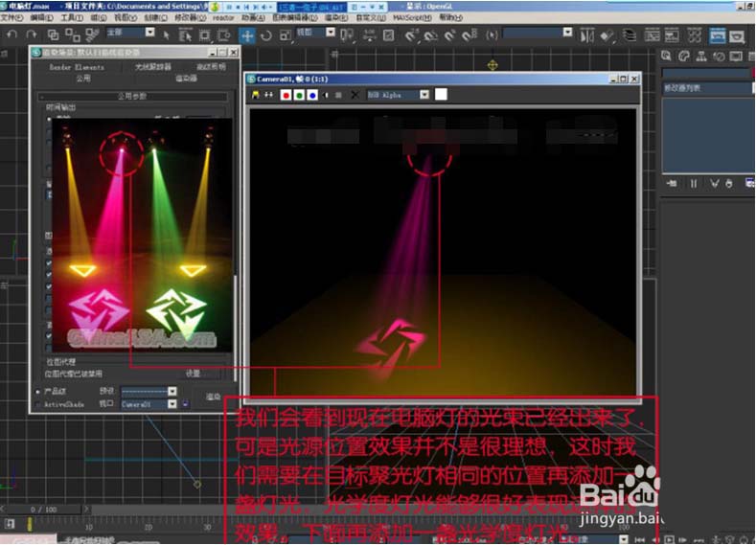Viewport: 756px width, 545px height.
Task: Open the selection filter dropdown in toolbar
Action: click(x=149, y=33)
